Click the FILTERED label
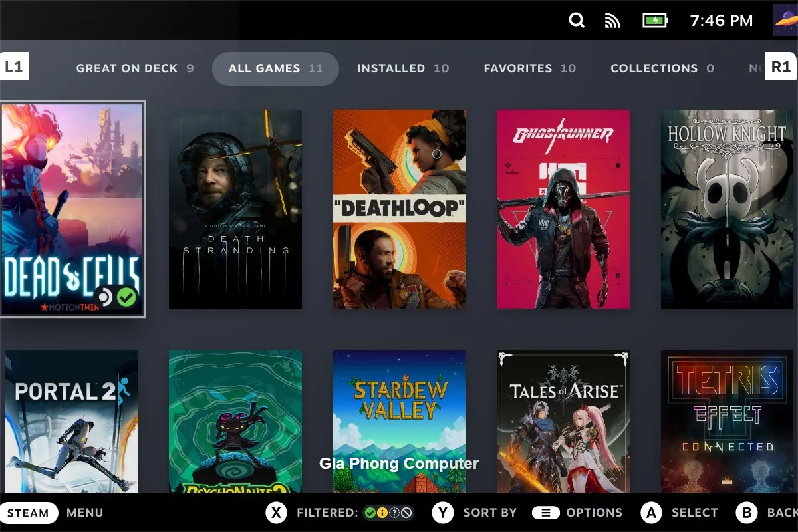This screenshot has width=798, height=532. pos(327,513)
